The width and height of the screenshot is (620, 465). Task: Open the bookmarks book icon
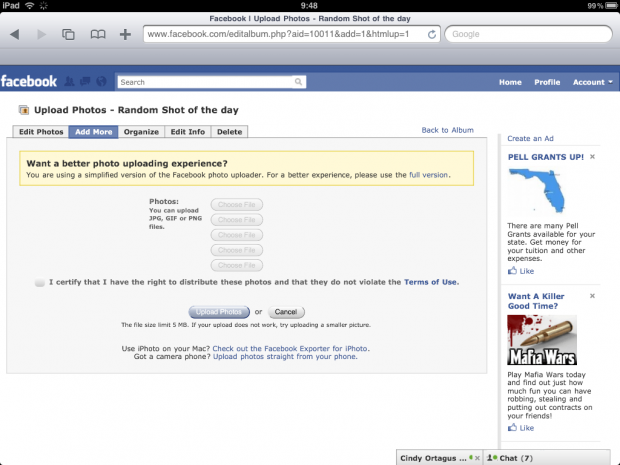click(98, 34)
